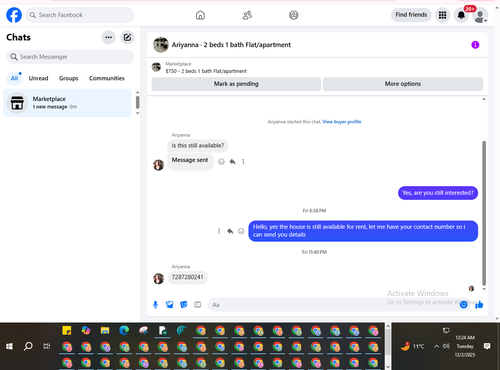Open Ariyanna's listing thumbnail in chat header

161,45
